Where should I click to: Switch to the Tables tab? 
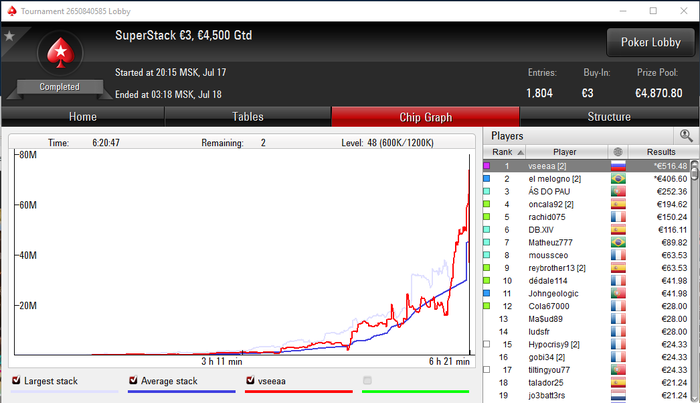point(248,117)
